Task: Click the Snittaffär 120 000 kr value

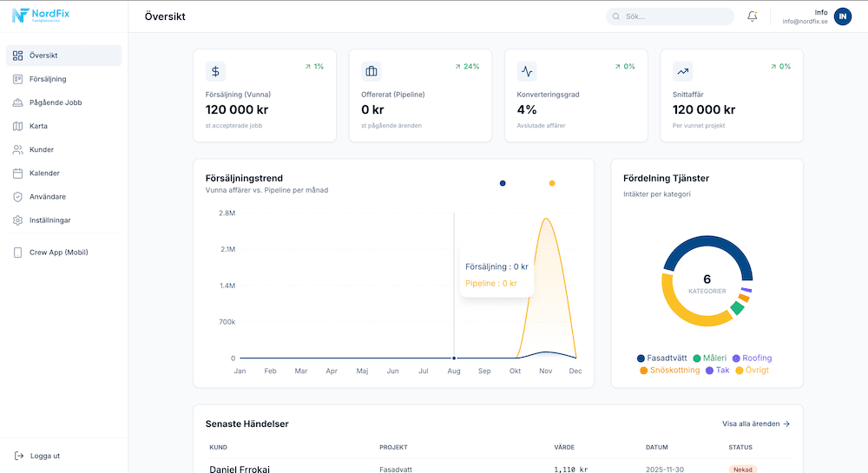Action: [704, 109]
